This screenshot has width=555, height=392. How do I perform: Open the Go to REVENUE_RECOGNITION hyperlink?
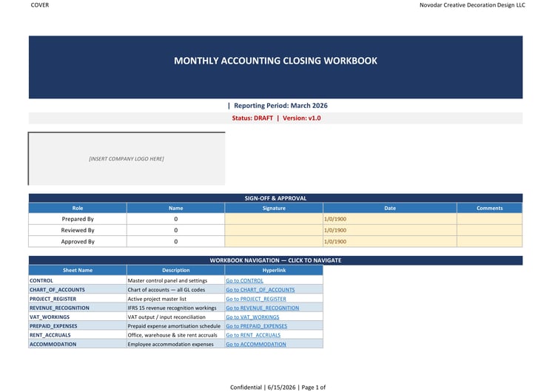(x=262, y=308)
